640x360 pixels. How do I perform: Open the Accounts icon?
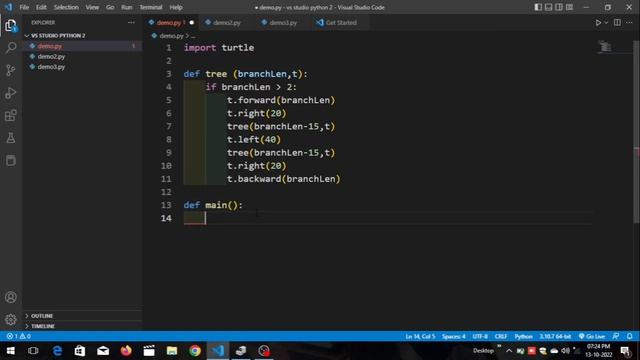click(x=11, y=297)
